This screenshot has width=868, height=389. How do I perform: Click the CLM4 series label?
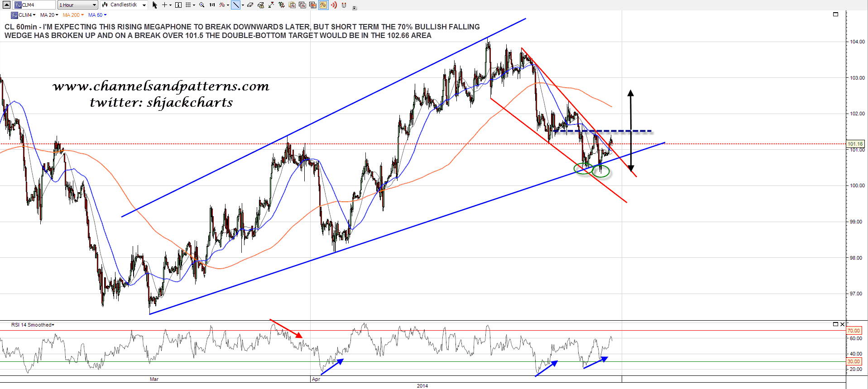pyautogui.click(x=25, y=15)
